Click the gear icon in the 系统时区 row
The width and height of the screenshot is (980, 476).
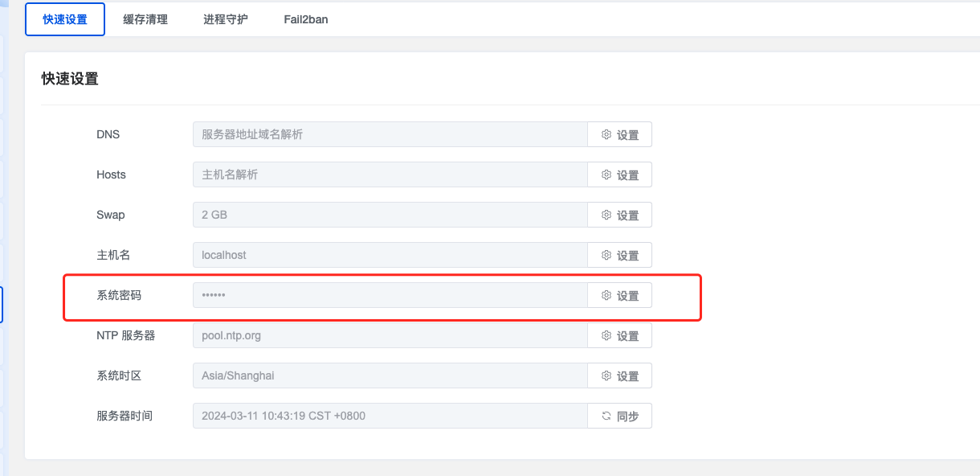click(x=606, y=375)
